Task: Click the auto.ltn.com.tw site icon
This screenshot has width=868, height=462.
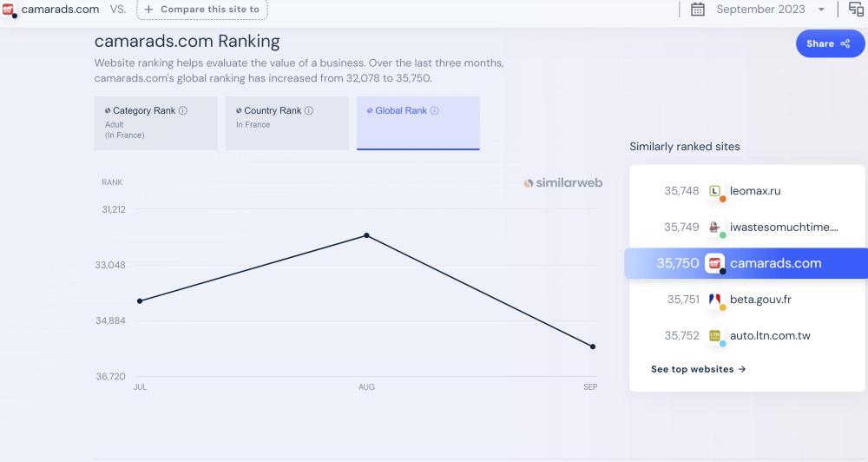Action: point(715,336)
